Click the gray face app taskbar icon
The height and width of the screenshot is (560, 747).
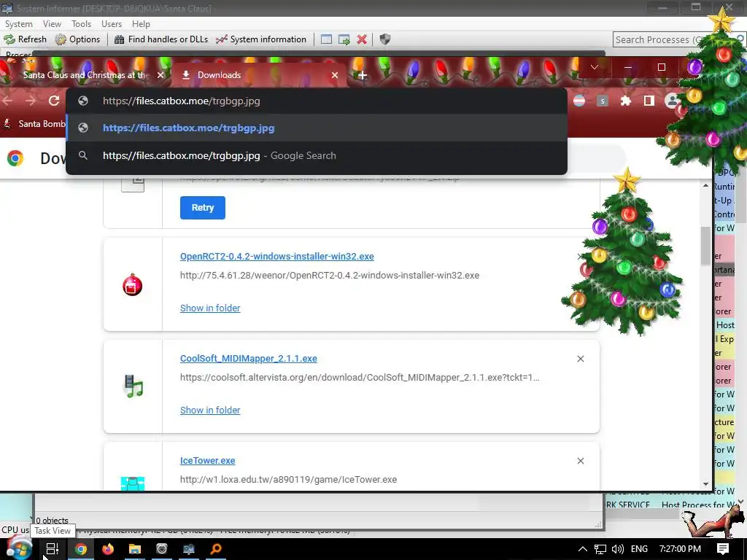pyautogui.click(x=162, y=549)
